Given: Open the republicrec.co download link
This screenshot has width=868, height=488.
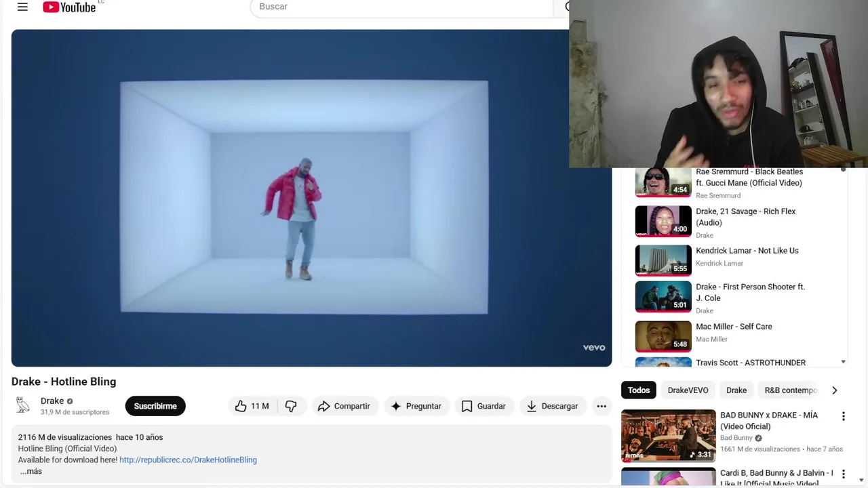Looking at the screenshot, I should click(188, 460).
